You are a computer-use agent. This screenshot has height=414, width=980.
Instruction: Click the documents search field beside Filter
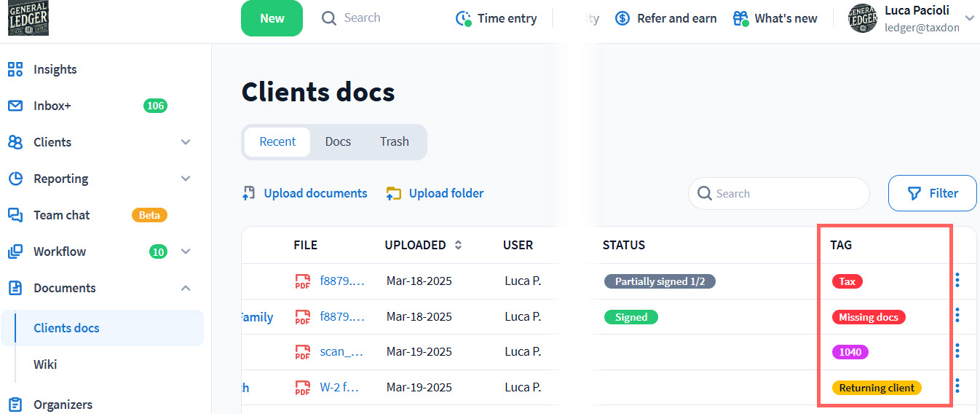[779, 194]
